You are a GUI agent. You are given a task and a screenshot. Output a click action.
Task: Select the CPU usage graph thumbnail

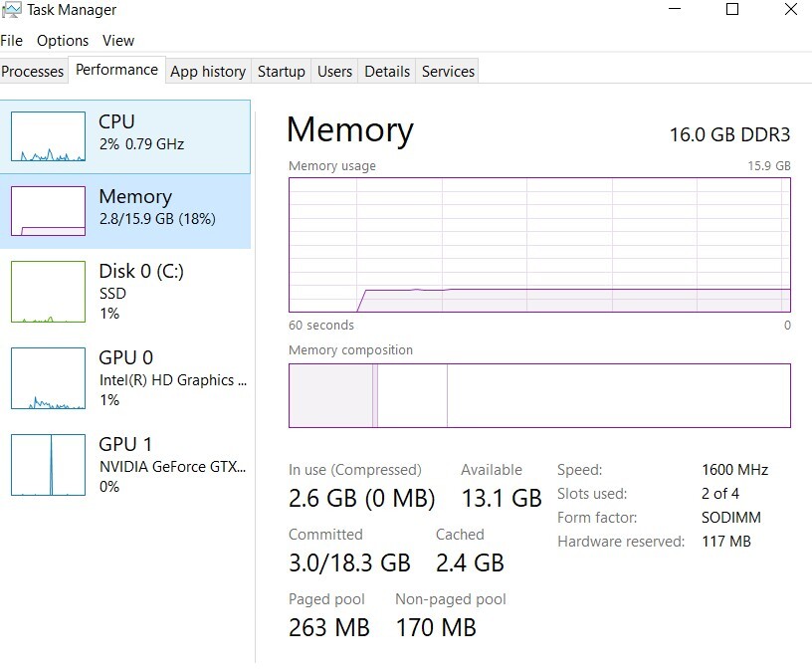48,136
